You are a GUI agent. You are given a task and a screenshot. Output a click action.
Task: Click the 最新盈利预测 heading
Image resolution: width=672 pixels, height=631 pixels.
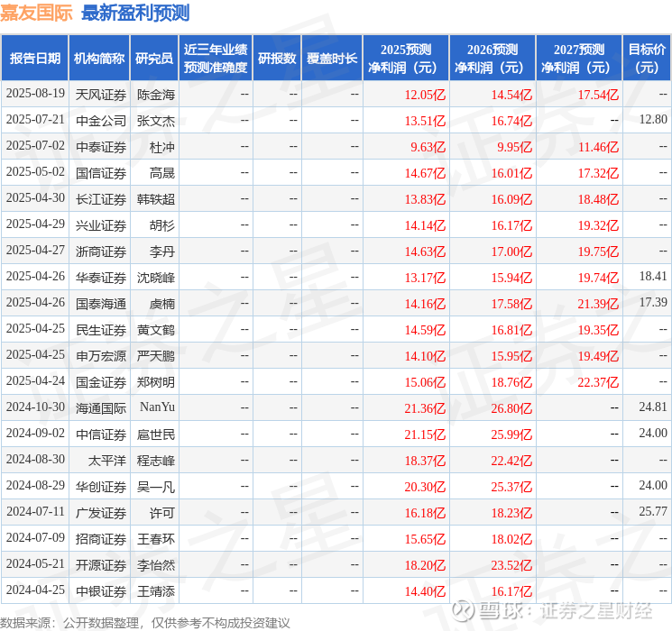[135, 13]
